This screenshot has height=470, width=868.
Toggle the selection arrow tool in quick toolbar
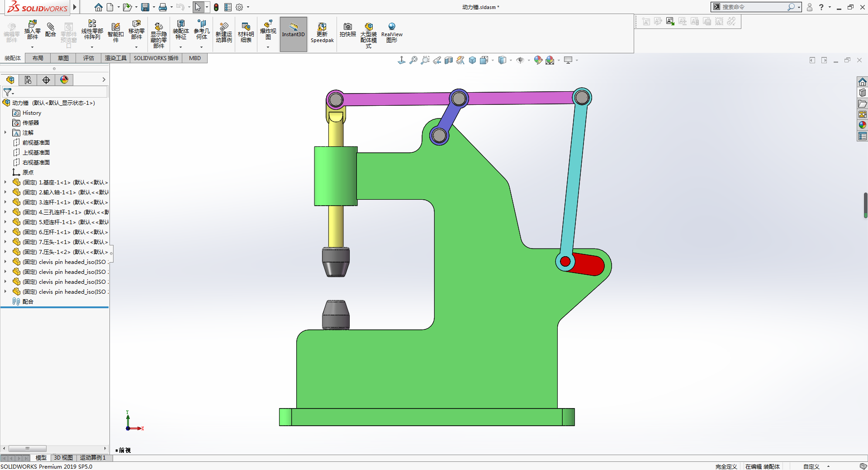(198, 7)
